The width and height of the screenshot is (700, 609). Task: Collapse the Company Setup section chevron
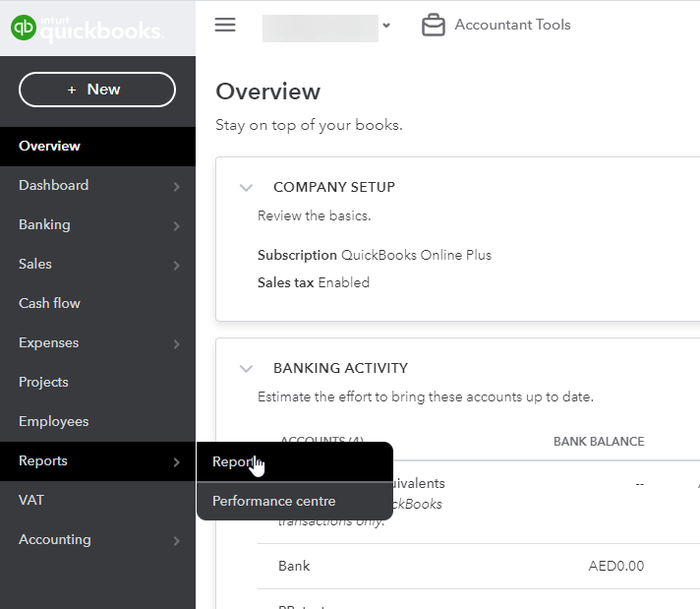[247, 187]
